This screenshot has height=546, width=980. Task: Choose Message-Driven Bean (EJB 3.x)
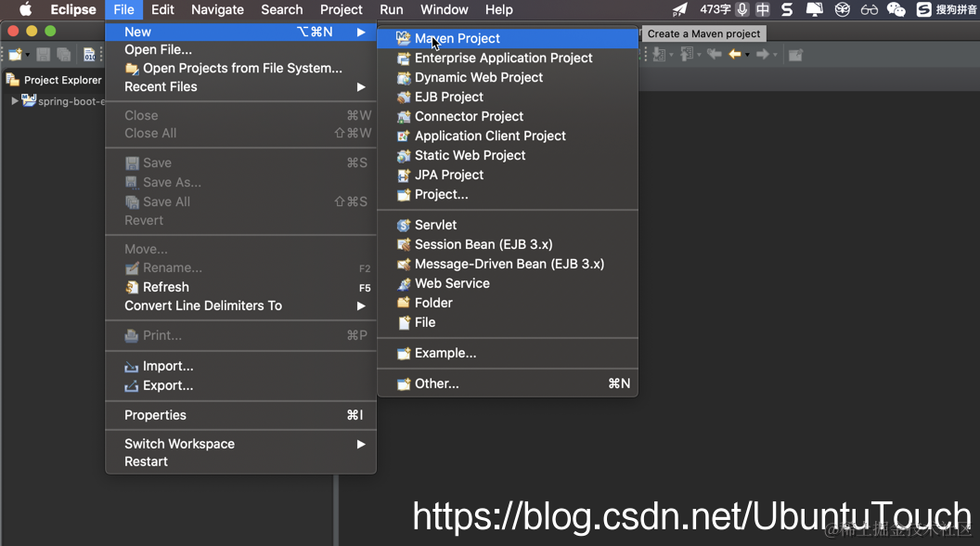point(508,264)
